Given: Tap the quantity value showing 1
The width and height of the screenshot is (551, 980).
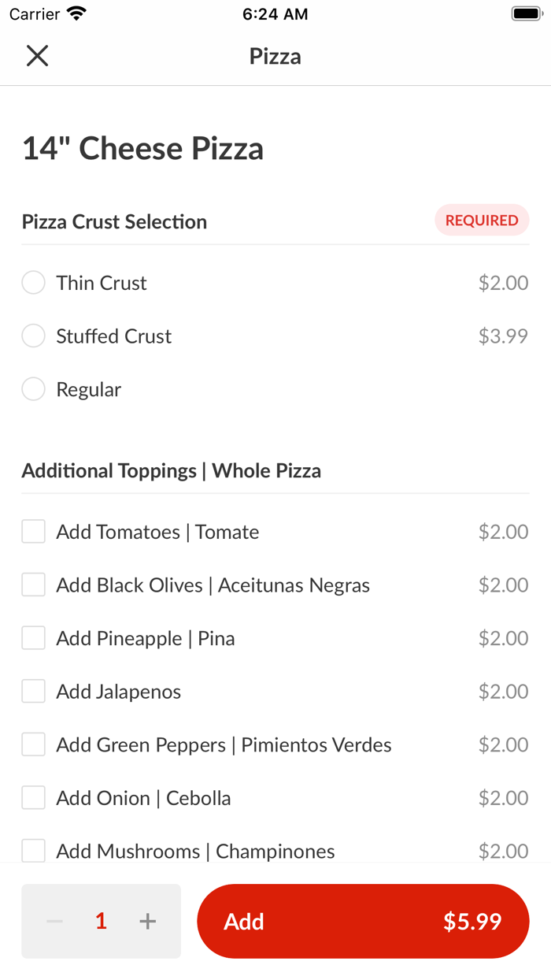Looking at the screenshot, I should (x=101, y=921).
